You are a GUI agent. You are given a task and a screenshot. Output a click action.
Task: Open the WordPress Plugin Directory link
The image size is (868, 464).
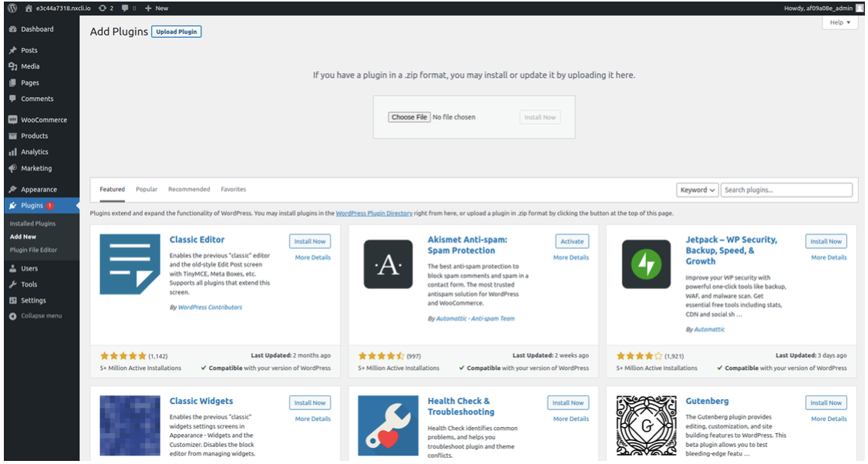(374, 214)
